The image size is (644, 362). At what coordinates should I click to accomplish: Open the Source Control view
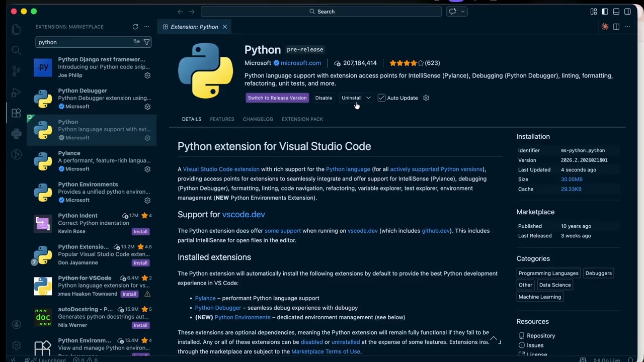tap(16, 71)
